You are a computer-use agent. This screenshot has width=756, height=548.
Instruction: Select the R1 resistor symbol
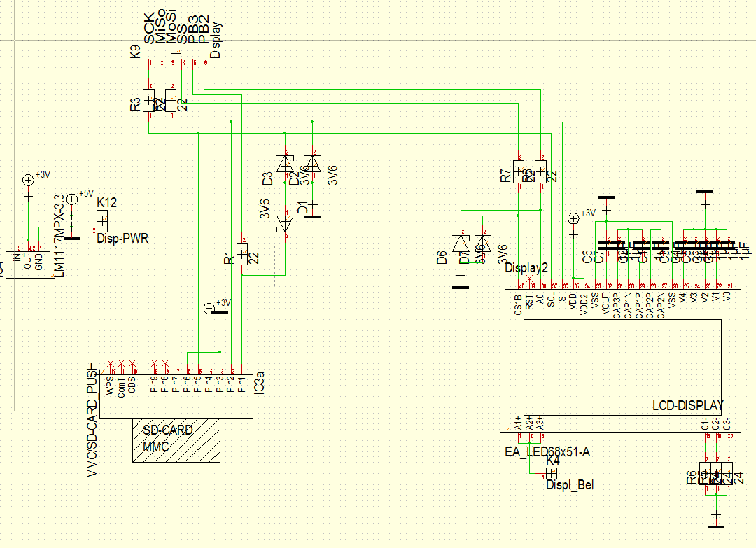(x=242, y=254)
